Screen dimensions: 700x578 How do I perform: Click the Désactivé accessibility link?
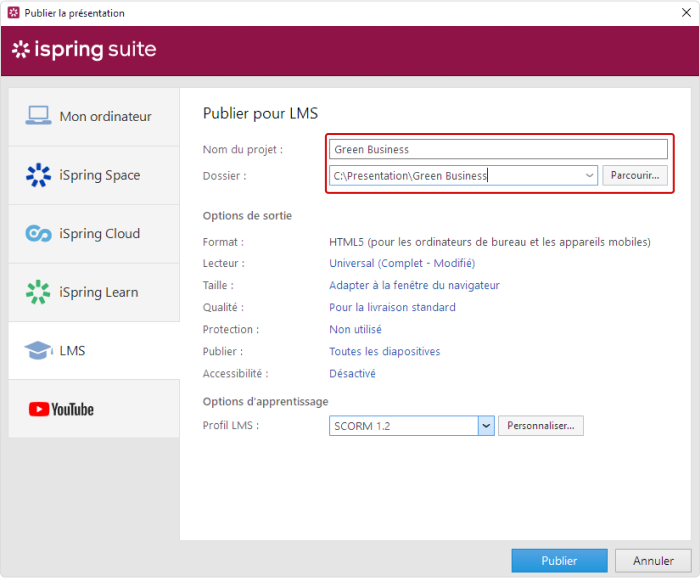[352, 373]
